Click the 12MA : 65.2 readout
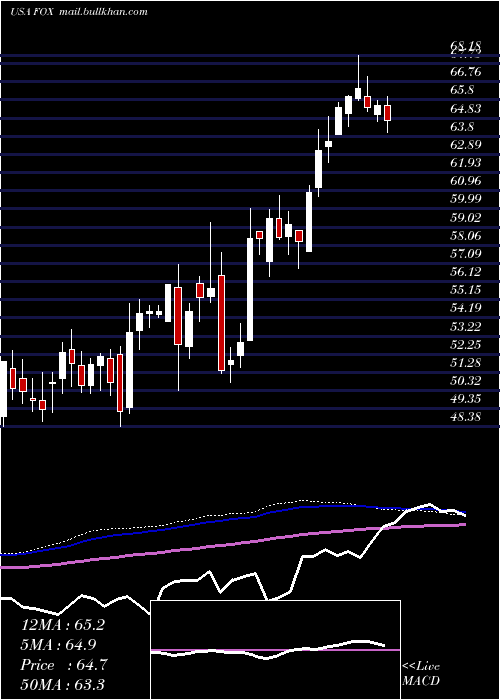500x700 pixels. click(63, 625)
